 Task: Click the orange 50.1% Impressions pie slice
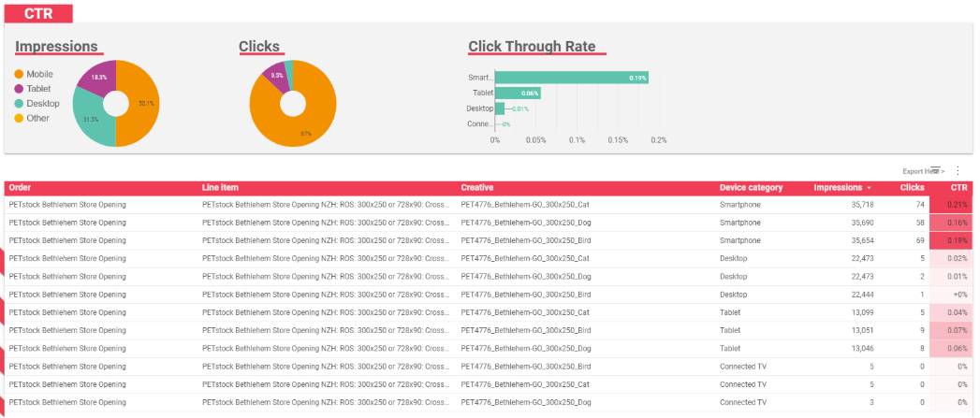point(139,103)
